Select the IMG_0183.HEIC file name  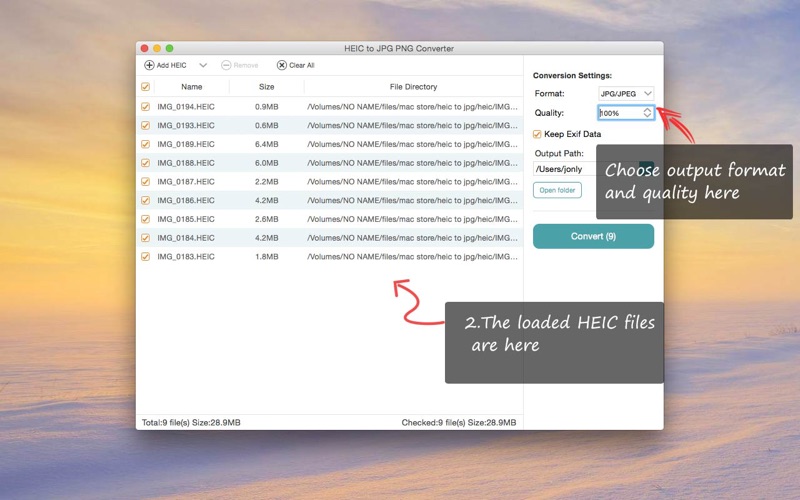(x=186, y=257)
